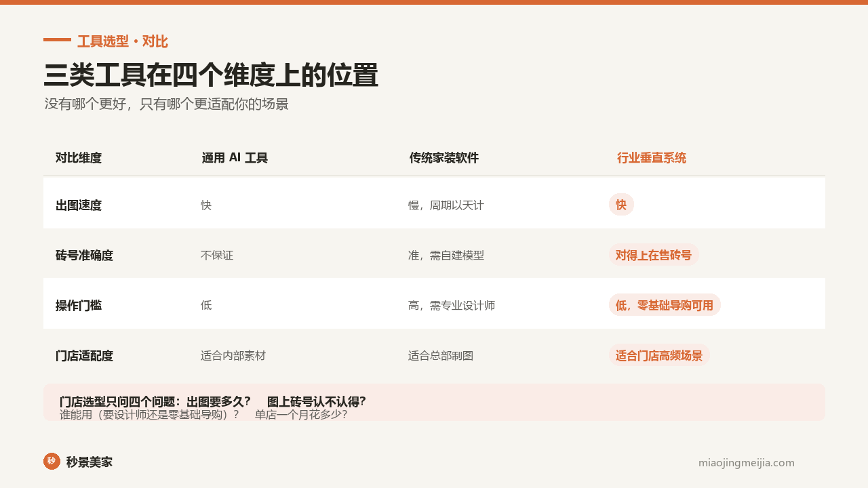This screenshot has width=868, height=488.
Task: Select the 工具选型 · 对比 section label
Action: (x=123, y=41)
